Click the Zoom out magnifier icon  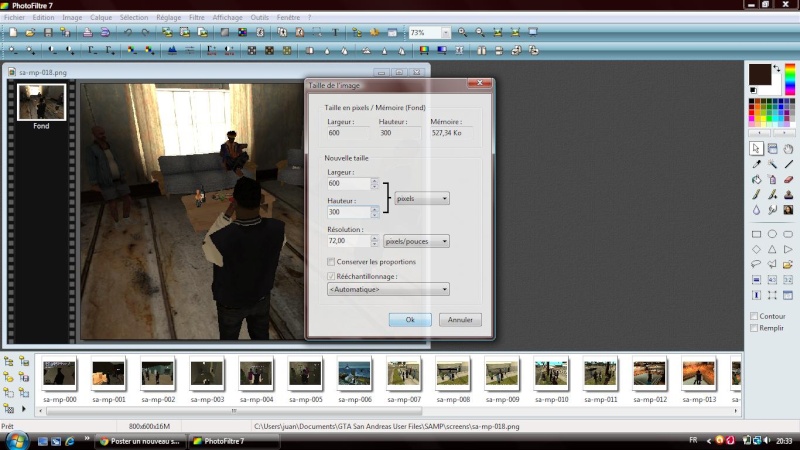pyautogui.click(x=480, y=32)
